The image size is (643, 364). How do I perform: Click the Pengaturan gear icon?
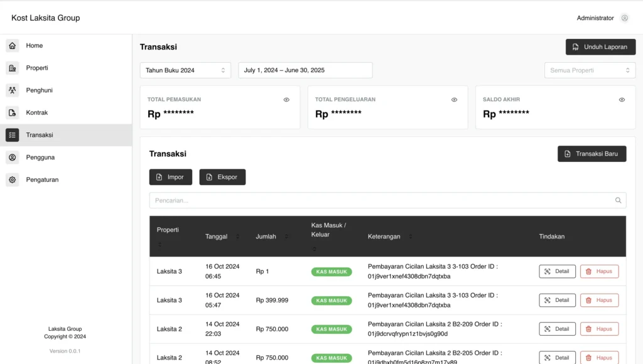[13, 180]
